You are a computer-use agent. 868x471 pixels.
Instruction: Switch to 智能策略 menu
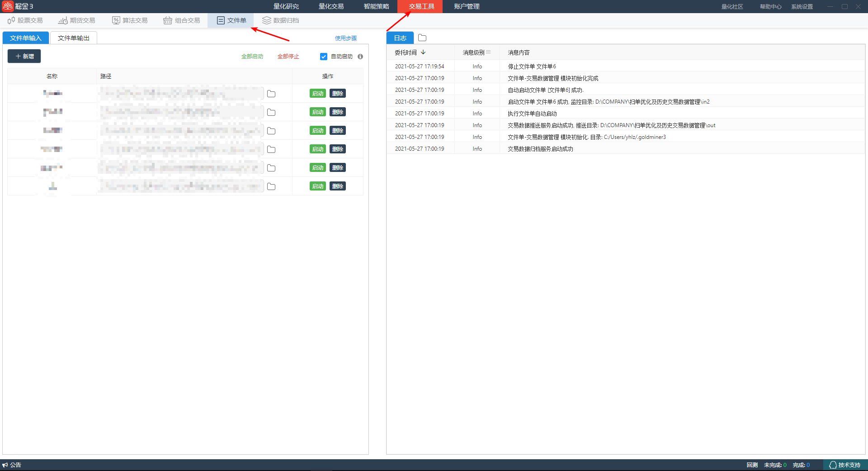tap(377, 6)
